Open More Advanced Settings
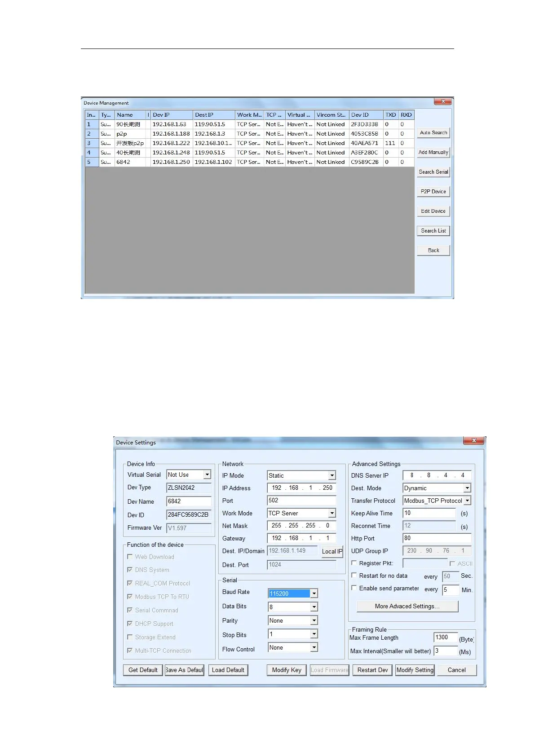 [x=407, y=607]
